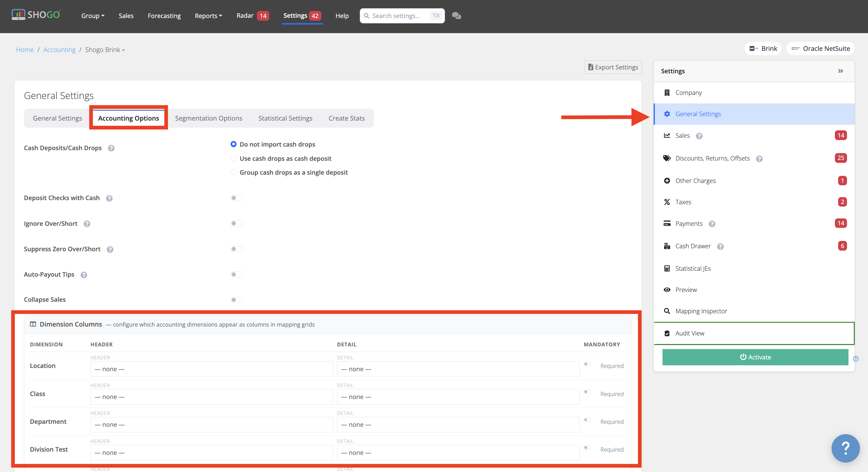Open Radar in top navigation
The height and width of the screenshot is (472, 868).
click(x=253, y=16)
